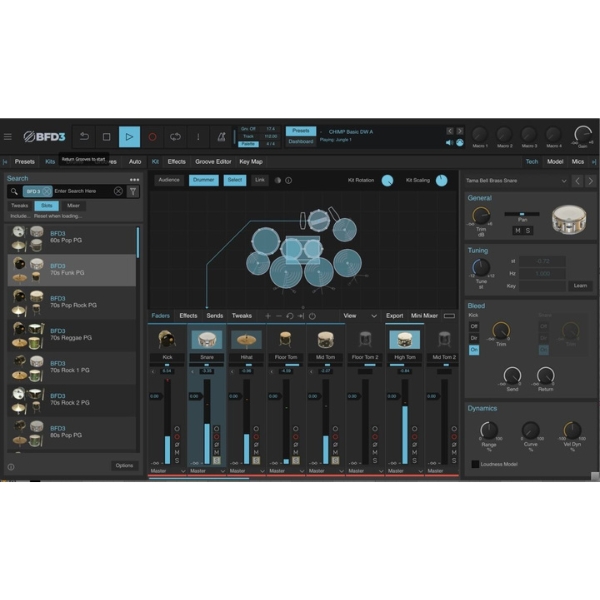Click the panic exclamation icon
Image resolution: width=600 pixels, height=600 pixels.
click(198, 137)
